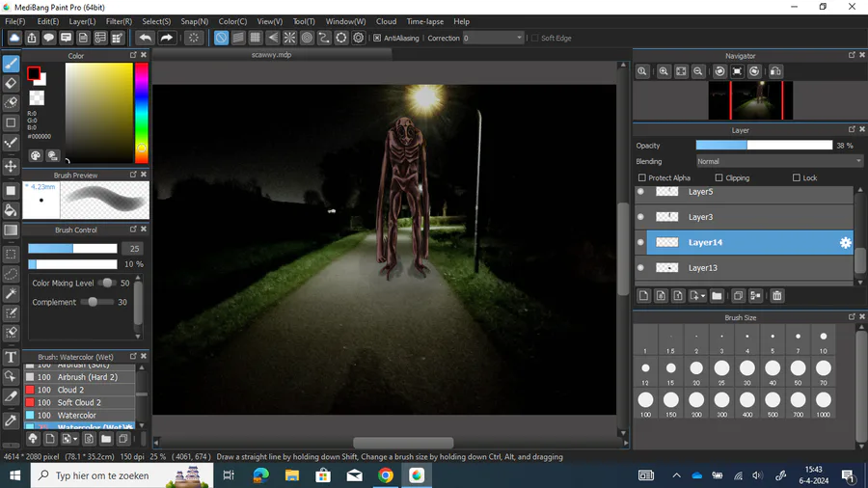
Task: Enable the Protect Alpha checkbox
Action: coord(642,177)
